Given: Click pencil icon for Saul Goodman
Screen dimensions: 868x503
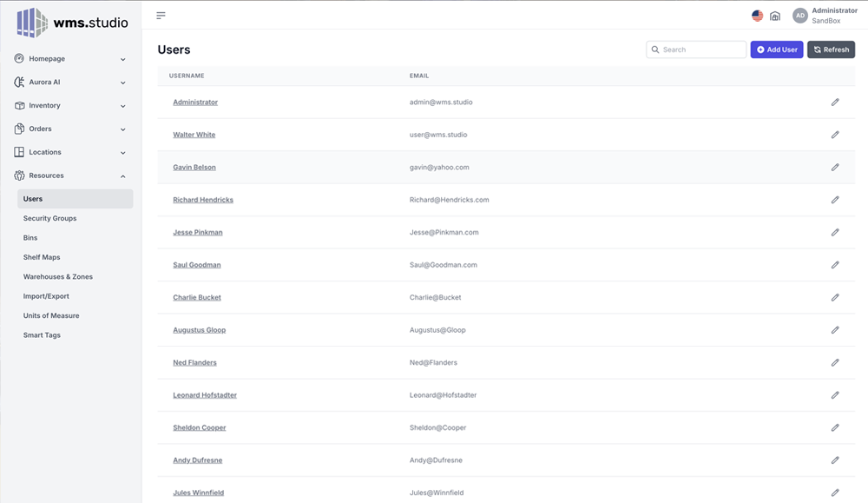Looking at the screenshot, I should click(835, 265).
